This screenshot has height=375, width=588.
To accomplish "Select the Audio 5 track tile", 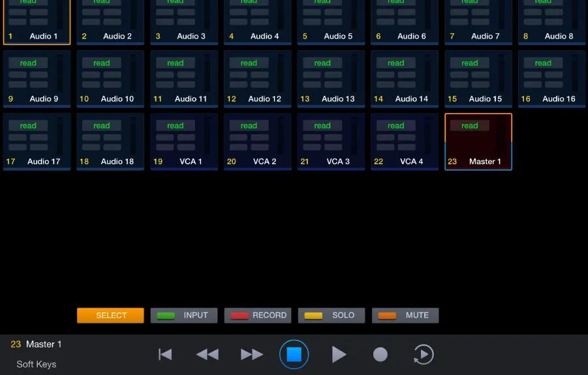I will click(x=331, y=22).
